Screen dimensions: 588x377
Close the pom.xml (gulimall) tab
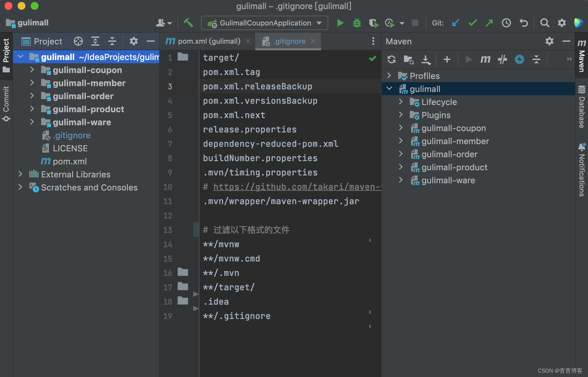pos(248,41)
